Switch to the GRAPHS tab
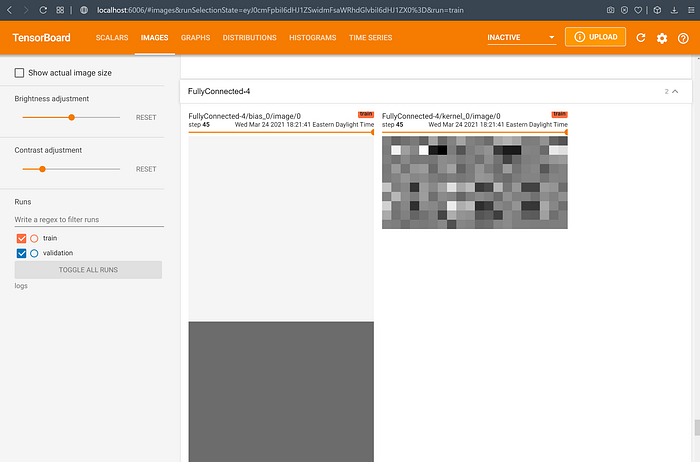The image size is (700, 462). pos(196,37)
